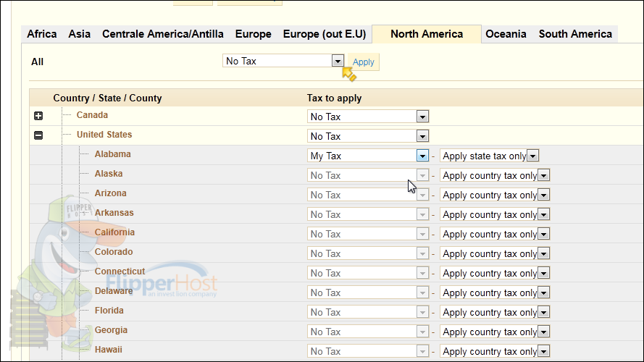Open Canada's tax dropdown
This screenshot has height=362, width=644.
pyautogui.click(x=368, y=117)
